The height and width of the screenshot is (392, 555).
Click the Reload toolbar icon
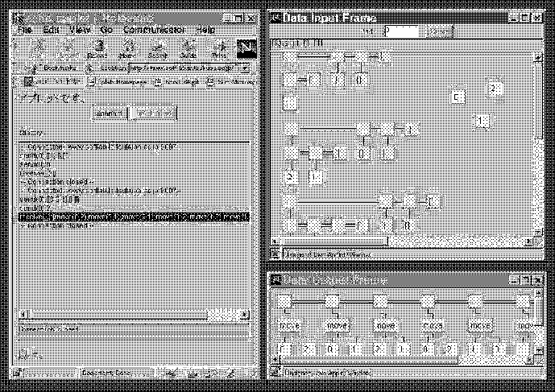point(98,49)
